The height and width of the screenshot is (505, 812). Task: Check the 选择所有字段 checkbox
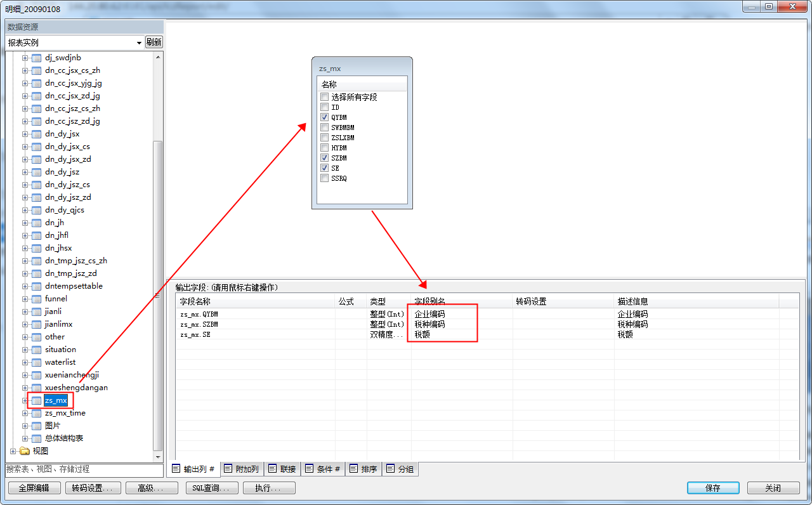[325, 97]
